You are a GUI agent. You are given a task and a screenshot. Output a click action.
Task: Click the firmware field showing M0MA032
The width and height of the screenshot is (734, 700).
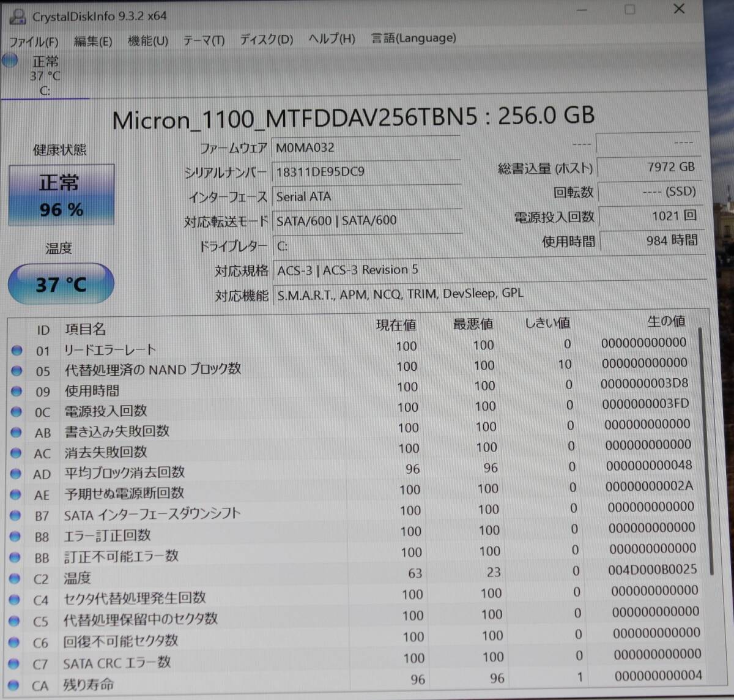(x=366, y=147)
